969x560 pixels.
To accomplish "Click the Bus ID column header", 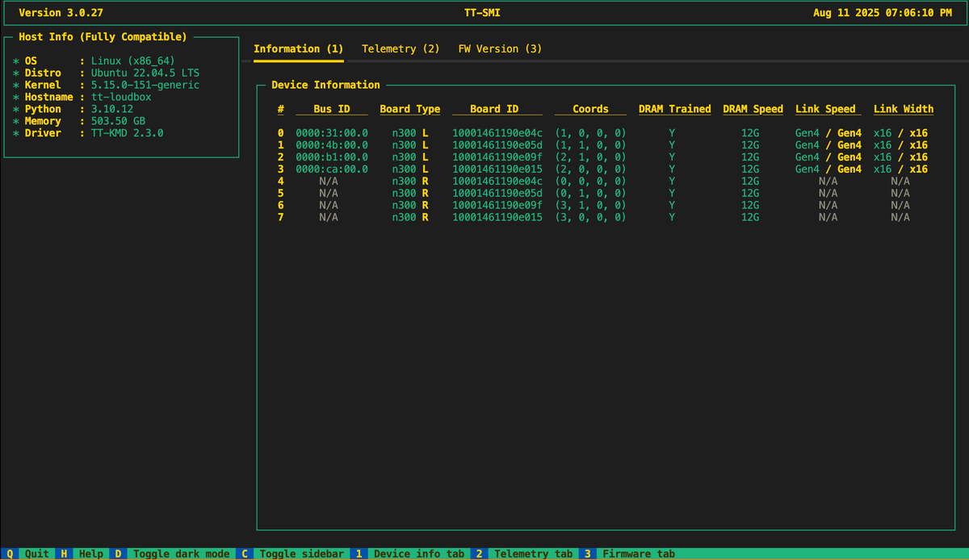I will tap(332, 109).
